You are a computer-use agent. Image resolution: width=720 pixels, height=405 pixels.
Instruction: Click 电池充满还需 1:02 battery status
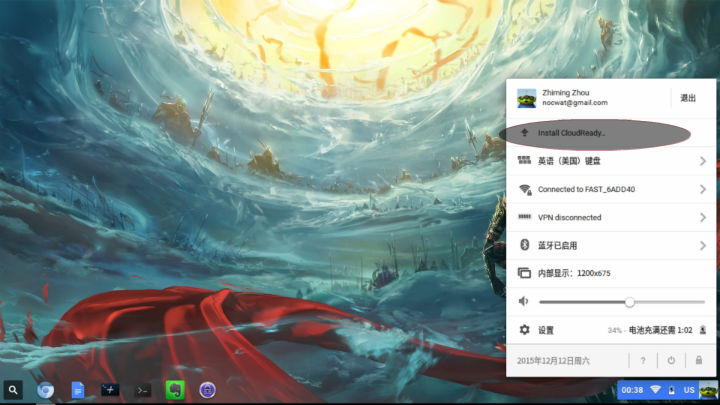[x=660, y=330]
